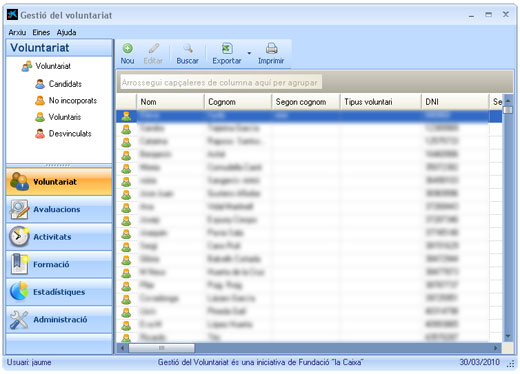The width and height of the screenshot is (520, 374).
Task: Click the horizontal scrollbar right arrow
Action: pyautogui.click(x=496, y=348)
